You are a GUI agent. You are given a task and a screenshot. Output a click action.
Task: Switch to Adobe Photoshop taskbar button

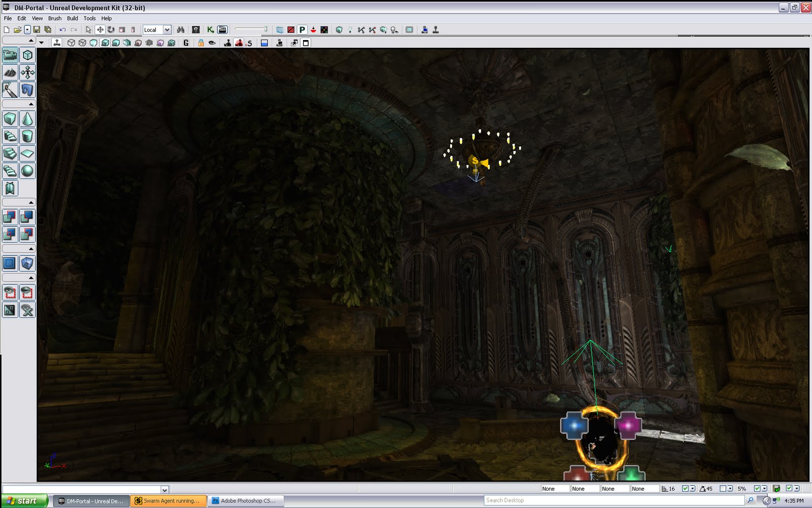pos(245,501)
